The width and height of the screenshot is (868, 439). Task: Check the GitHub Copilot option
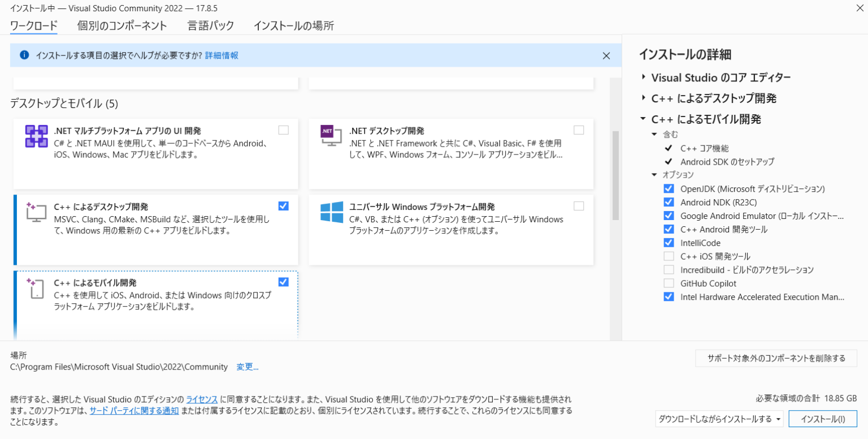coord(669,283)
